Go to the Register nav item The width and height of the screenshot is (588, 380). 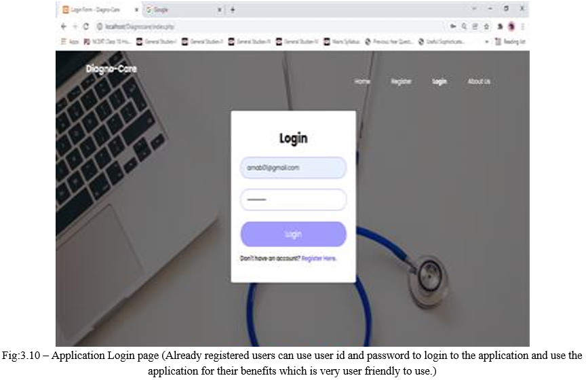pos(401,81)
